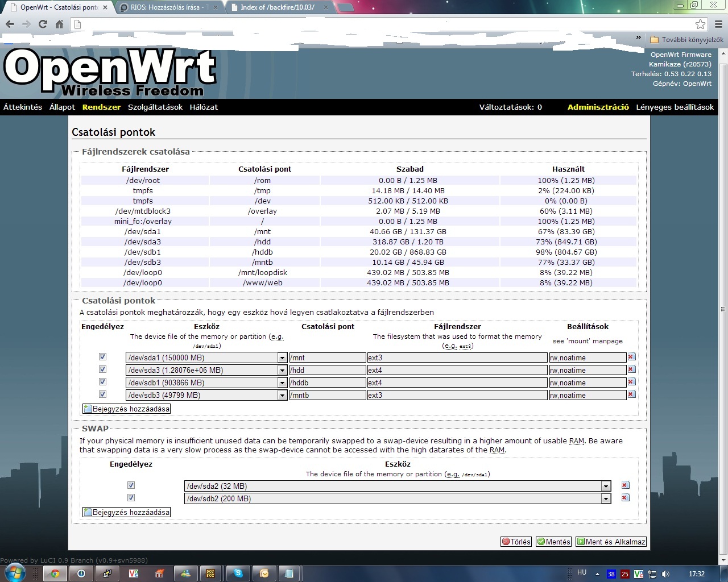Remove the /dev/sdb2 swap entry
Screen dimensions: 728x582
[625, 498]
